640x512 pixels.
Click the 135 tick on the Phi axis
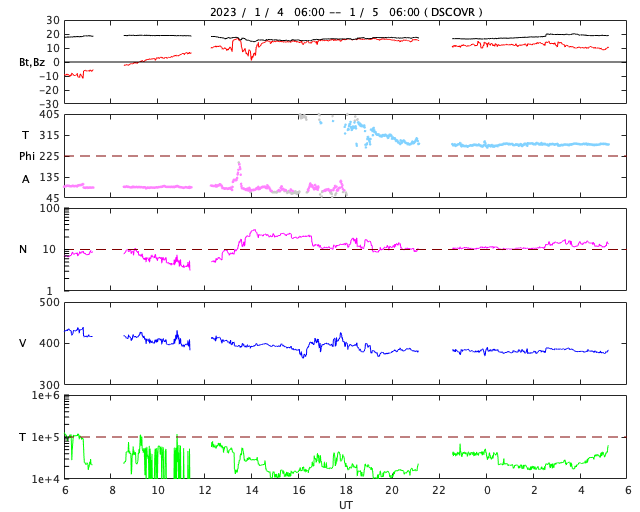coord(49,177)
